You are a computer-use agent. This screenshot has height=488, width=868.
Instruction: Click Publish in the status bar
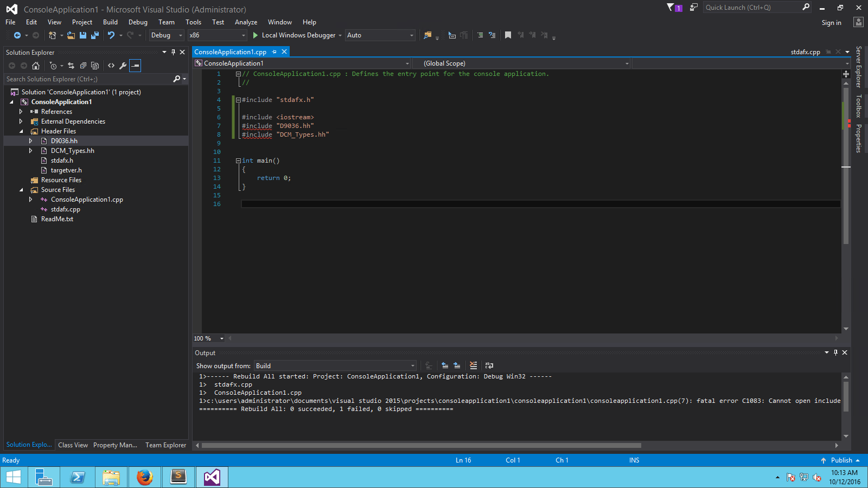point(841,460)
